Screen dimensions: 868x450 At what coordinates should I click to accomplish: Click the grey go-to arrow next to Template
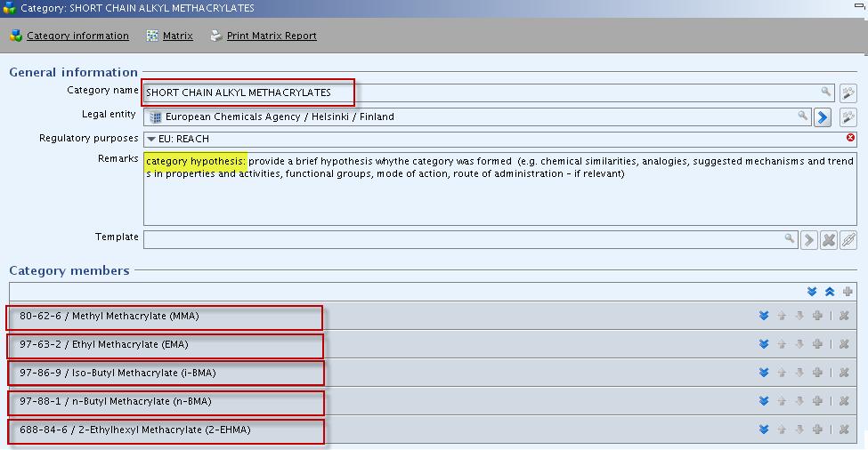pos(808,240)
